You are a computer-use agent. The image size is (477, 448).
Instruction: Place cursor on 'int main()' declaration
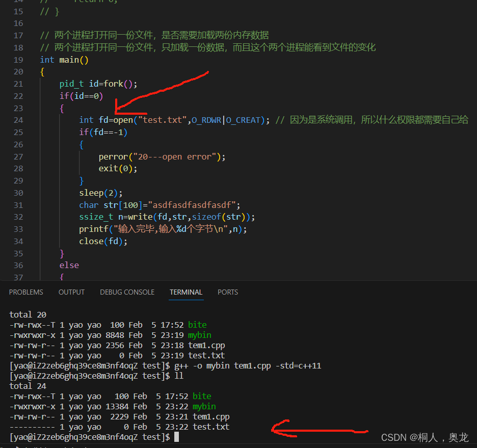click(64, 60)
